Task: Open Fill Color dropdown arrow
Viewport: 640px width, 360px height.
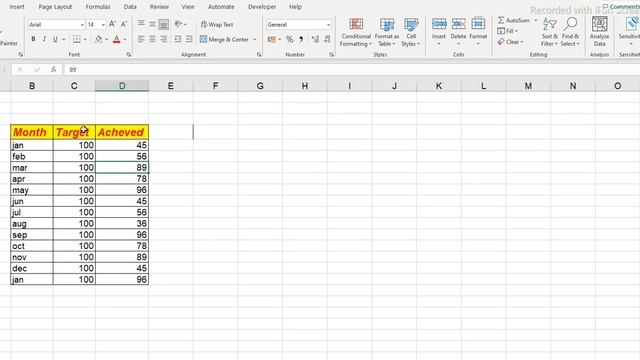Action: point(107,40)
